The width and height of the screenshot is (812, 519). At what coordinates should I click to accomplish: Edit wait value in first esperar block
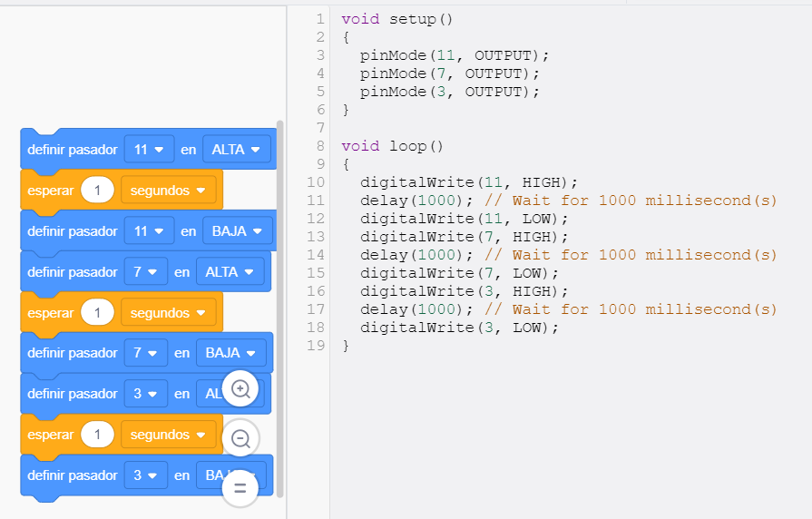tap(97, 191)
